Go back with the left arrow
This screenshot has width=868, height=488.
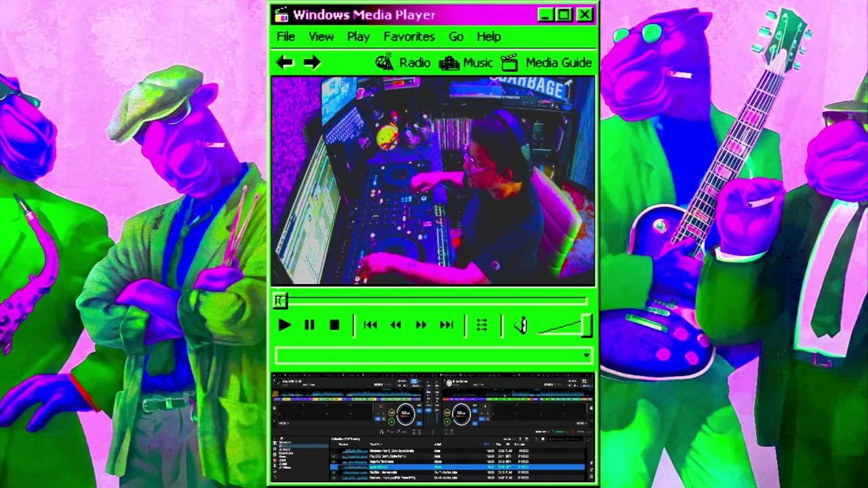click(x=285, y=63)
